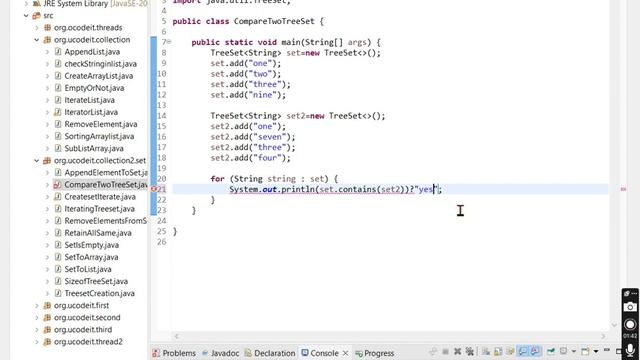Click Display Selected Console icon

pos(563,351)
